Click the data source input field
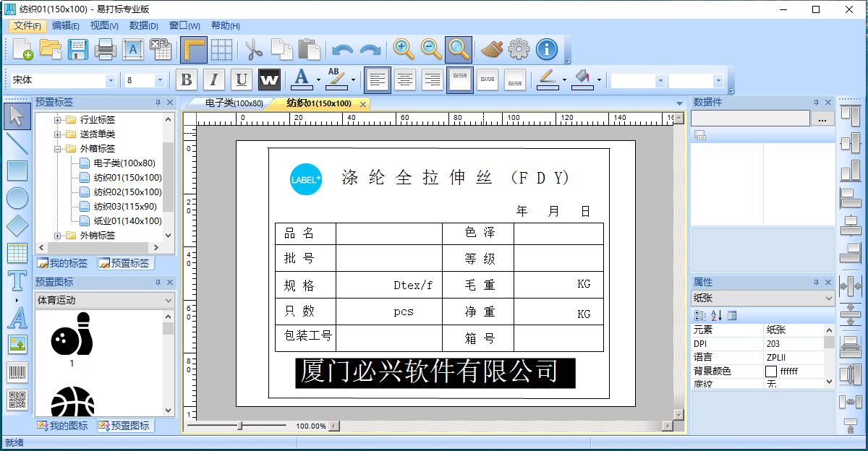 coord(750,118)
